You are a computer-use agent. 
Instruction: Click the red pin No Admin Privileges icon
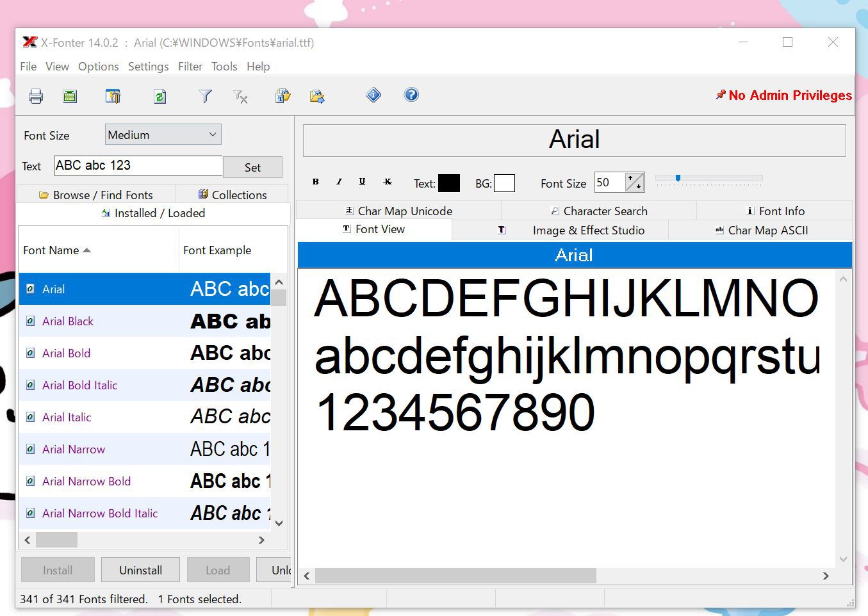tap(721, 95)
